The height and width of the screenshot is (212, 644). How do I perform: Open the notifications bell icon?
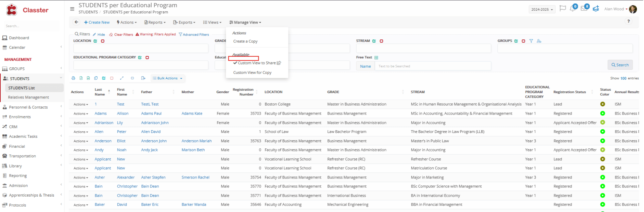click(x=573, y=8)
